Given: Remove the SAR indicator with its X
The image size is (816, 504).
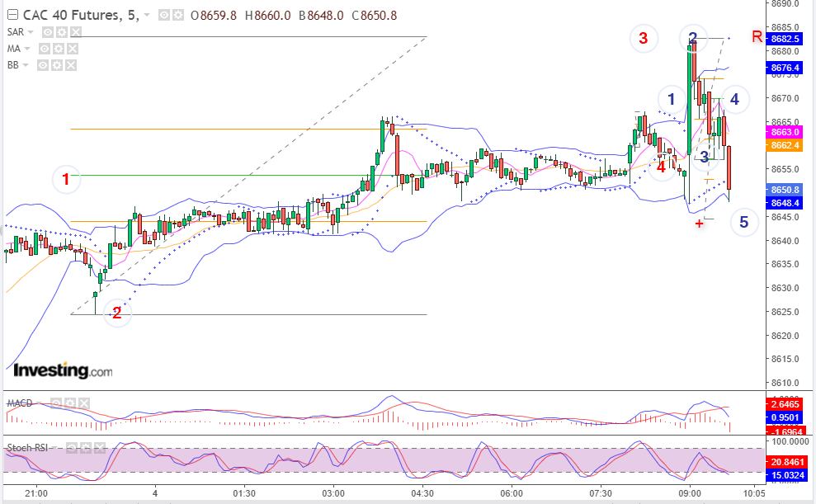Looking at the screenshot, I should [75, 32].
